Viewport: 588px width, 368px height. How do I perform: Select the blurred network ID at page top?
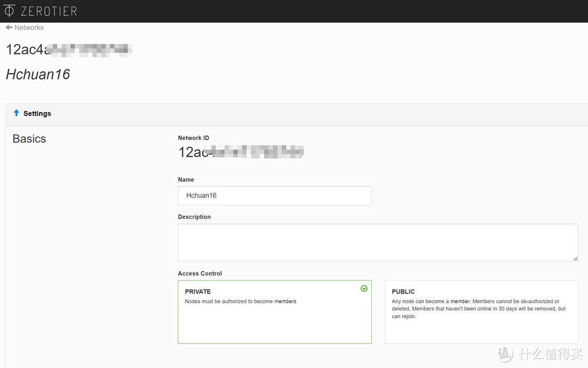point(69,50)
